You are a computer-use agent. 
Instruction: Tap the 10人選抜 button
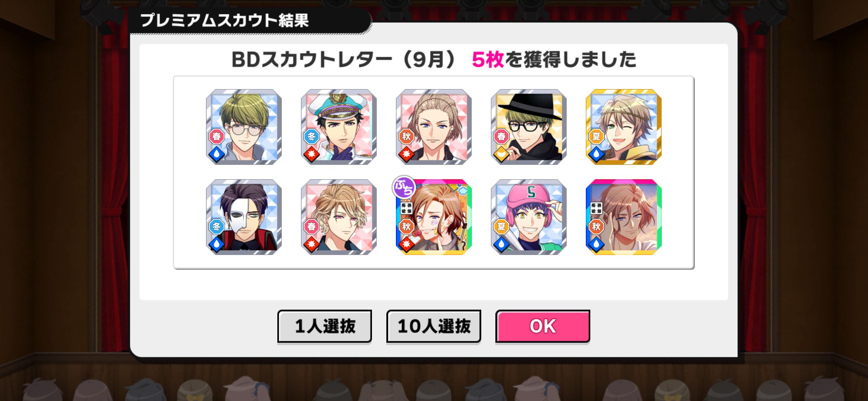tap(434, 326)
